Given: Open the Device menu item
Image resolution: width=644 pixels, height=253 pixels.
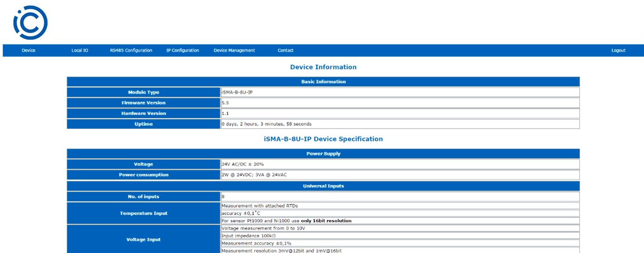Looking at the screenshot, I should [x=28, y=50].
